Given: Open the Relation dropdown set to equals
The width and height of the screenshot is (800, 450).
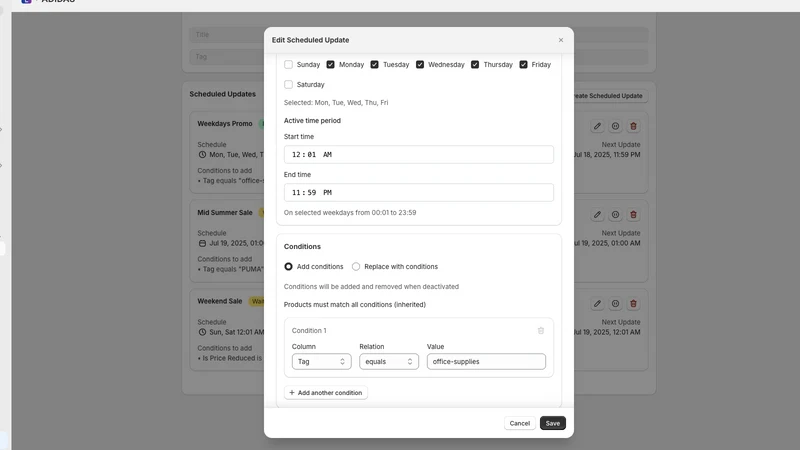Looking at the screenshot, I should 389,361.
